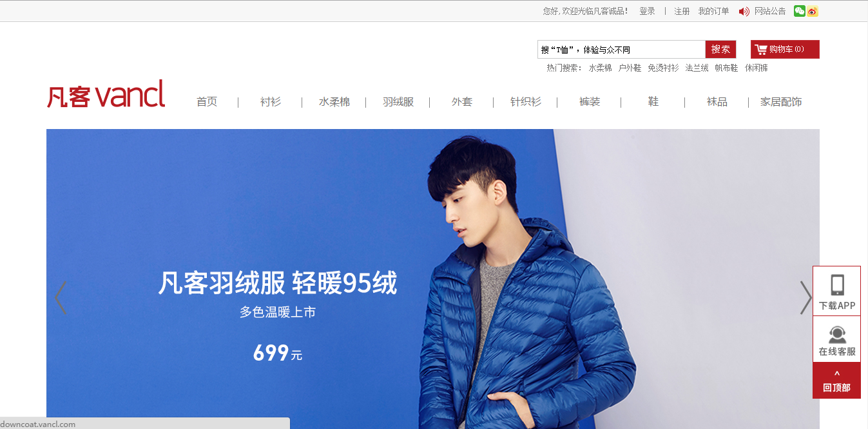Open the 衬衫 navigation menu item

(x=271, y=102)
